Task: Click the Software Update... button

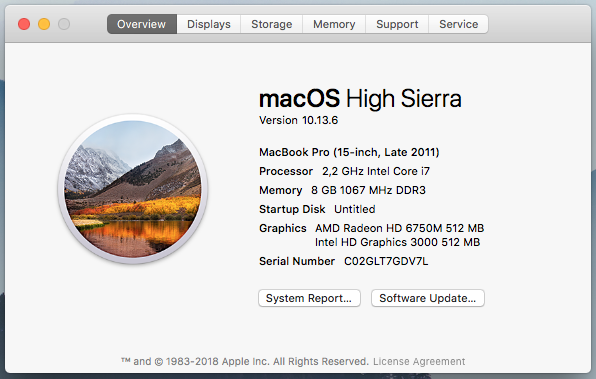Action: 428,298
